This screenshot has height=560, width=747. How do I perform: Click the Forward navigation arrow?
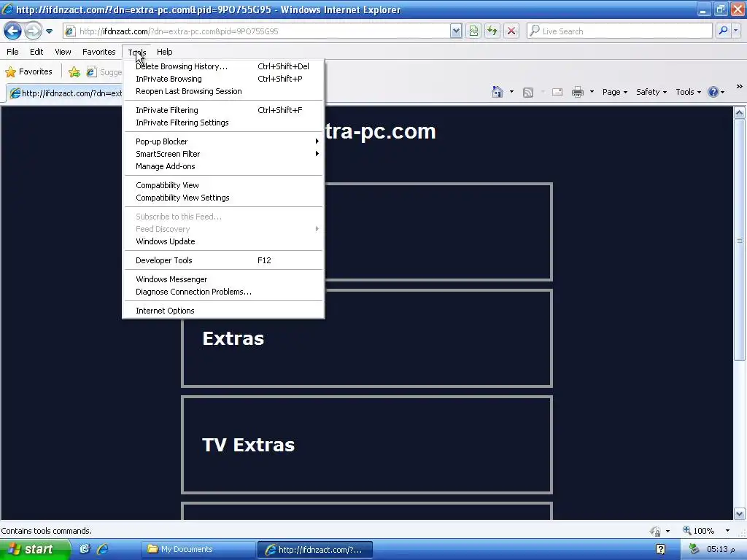pos(33,31)
